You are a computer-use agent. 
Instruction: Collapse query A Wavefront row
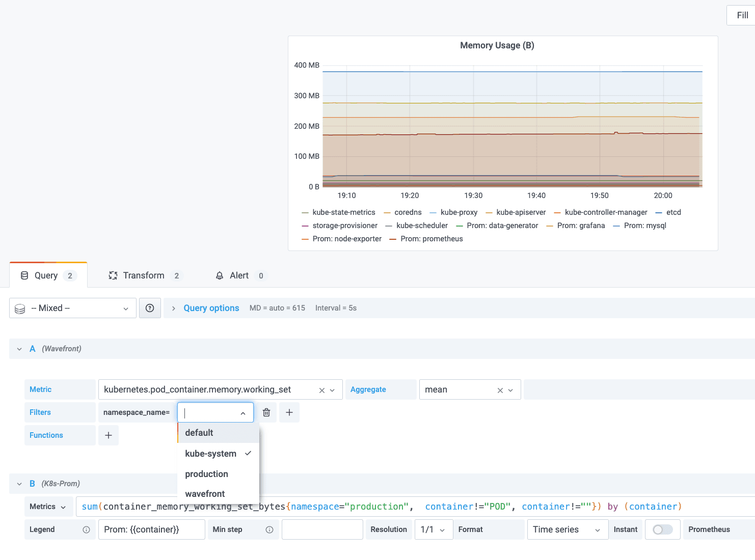point(19,349)
